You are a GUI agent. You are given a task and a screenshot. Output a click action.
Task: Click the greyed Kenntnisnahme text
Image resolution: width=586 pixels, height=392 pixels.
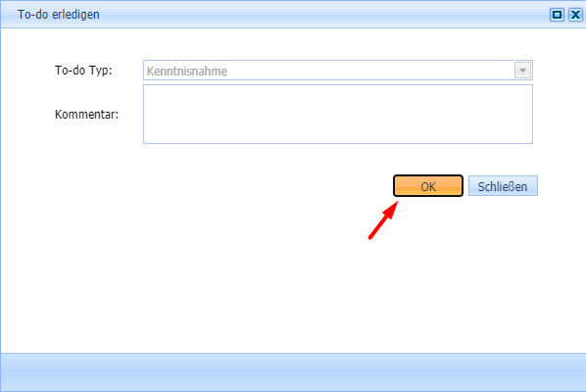pos(187,71)
